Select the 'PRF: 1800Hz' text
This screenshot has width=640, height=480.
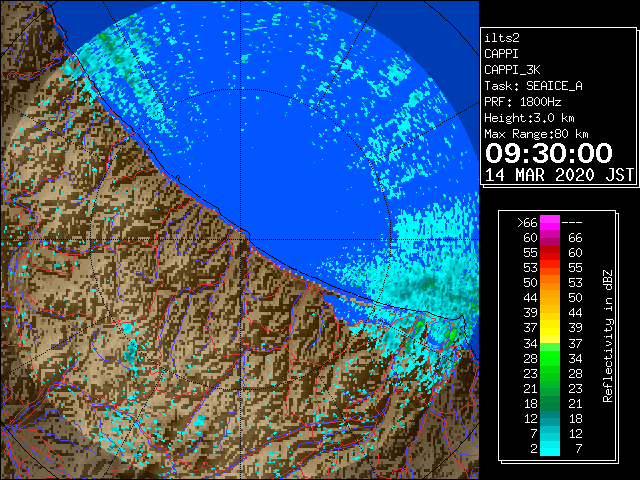522,102
